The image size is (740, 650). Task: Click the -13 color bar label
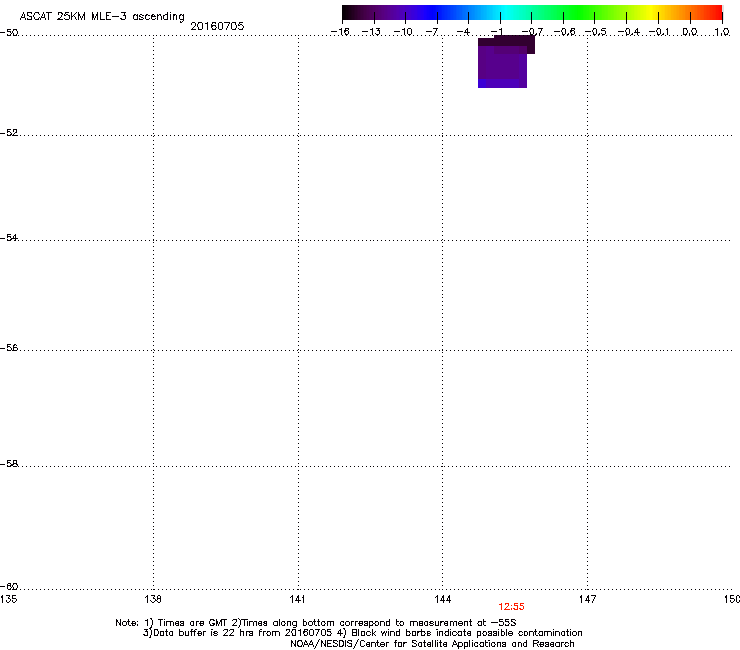(x=371, y=32)
